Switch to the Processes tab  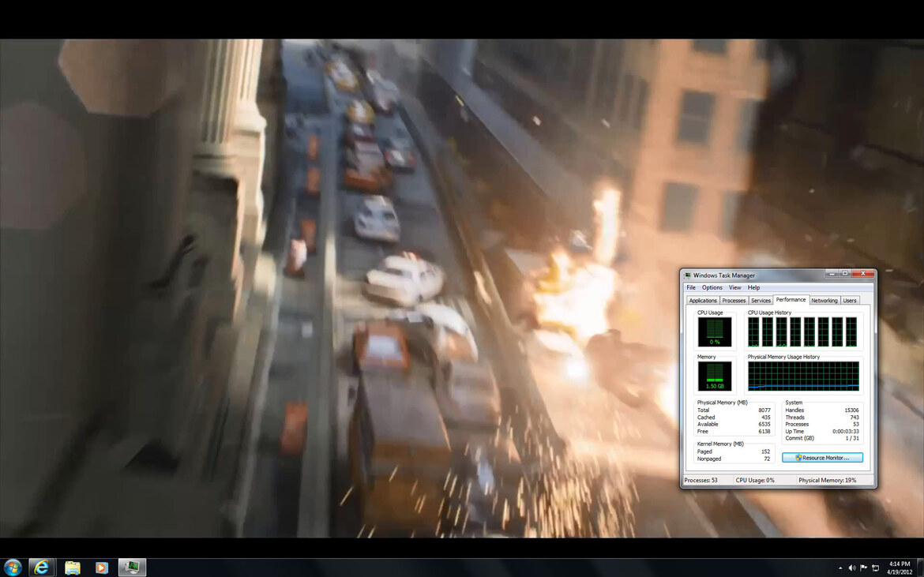734,300
